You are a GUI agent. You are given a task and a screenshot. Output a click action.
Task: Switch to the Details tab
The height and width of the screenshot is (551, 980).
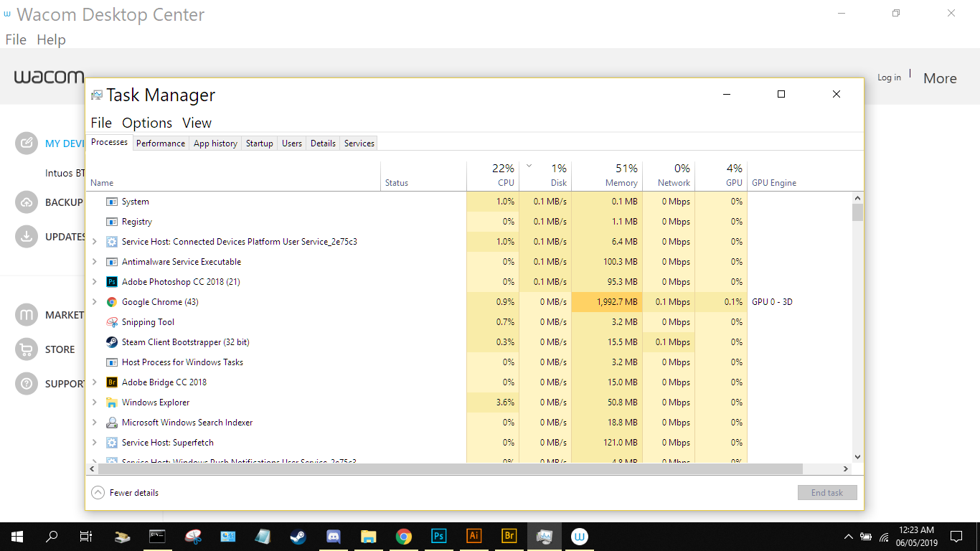click(x=323, y=143)
